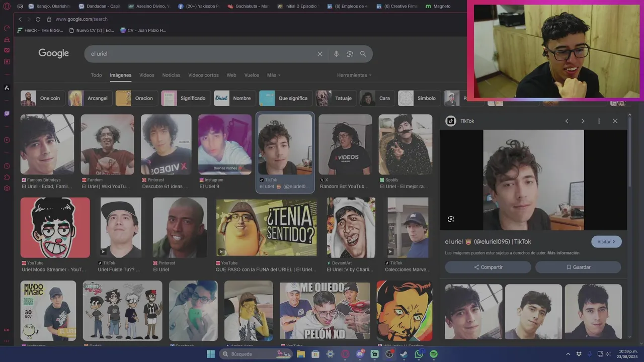Open the Magneto browser tab
The width and height of the screenshot is (644, 362).
(443, 7)
